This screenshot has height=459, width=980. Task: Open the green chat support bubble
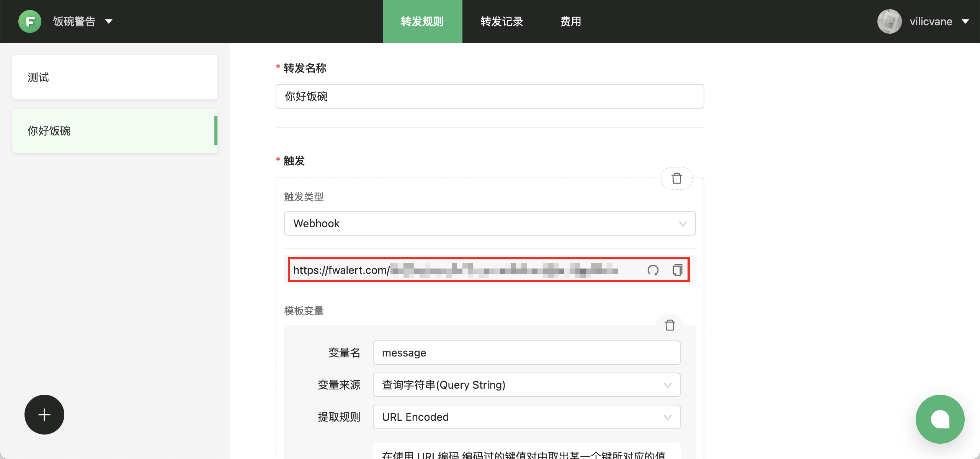click(x=940, y=419)
